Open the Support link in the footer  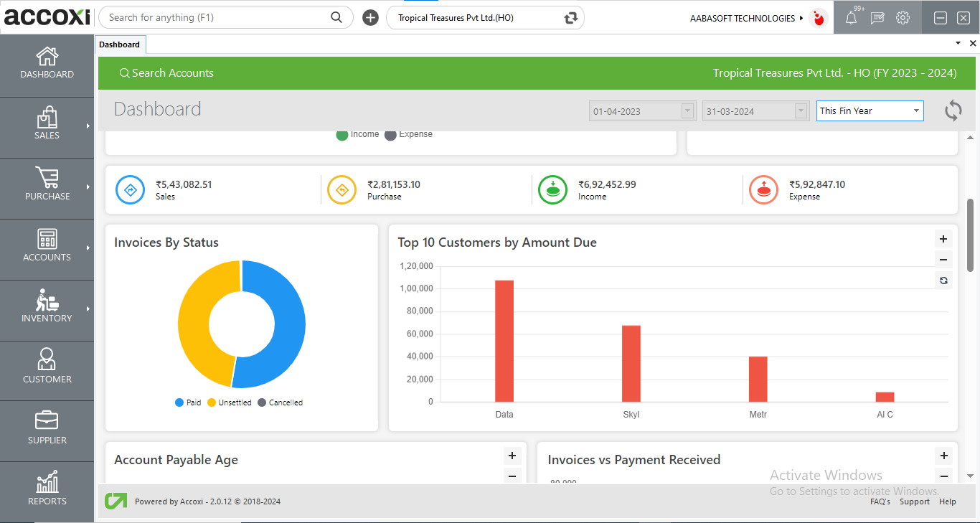tap(915, 501)
